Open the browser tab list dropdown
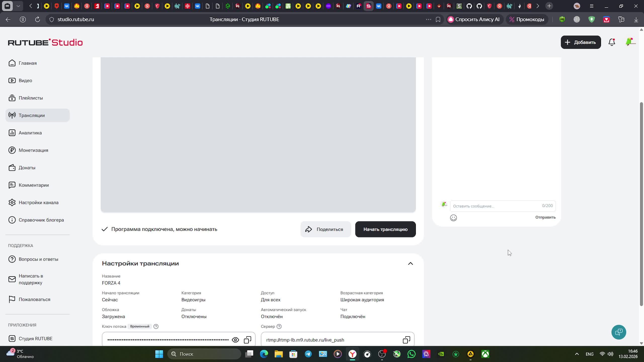 [x=18, y=6]
